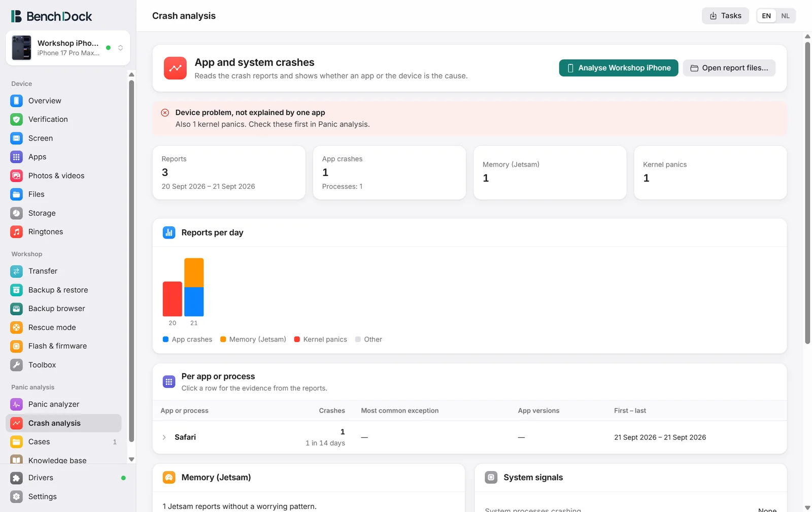Open the Apps grid icon
This screenshot has width=812, height=512.
tap(17, 157)
